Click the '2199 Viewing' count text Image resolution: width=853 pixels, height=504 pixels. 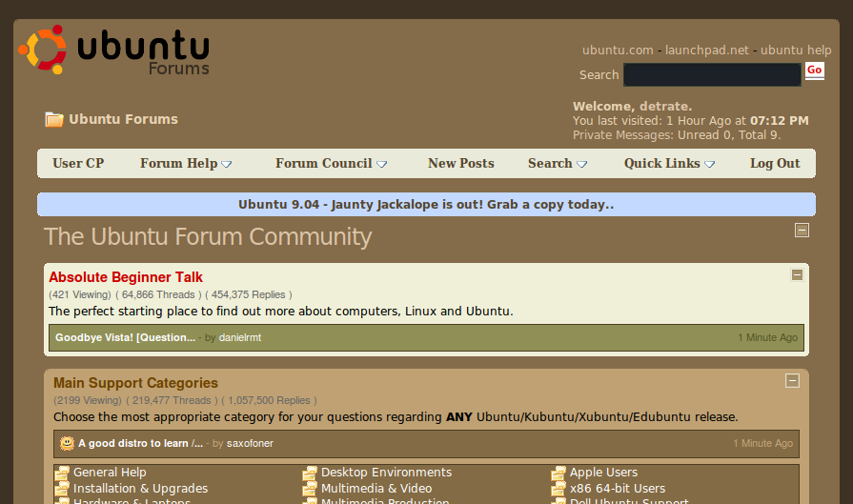[x=88, y=401]
